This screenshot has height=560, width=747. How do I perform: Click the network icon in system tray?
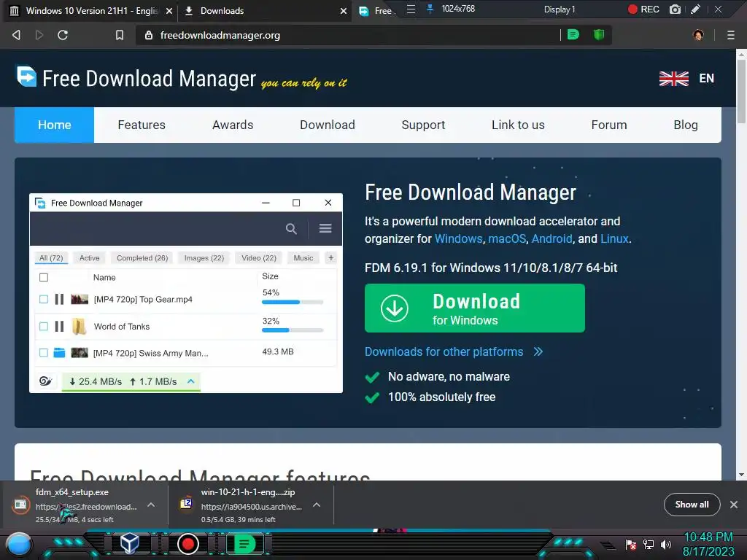click(x=648, y=544)
